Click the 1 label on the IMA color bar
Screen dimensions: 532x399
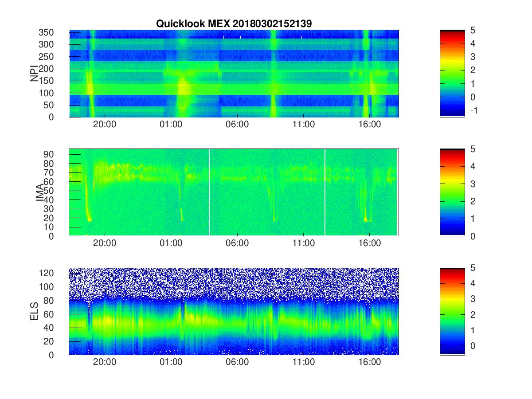pyautogui.click(x=472, y=219)
